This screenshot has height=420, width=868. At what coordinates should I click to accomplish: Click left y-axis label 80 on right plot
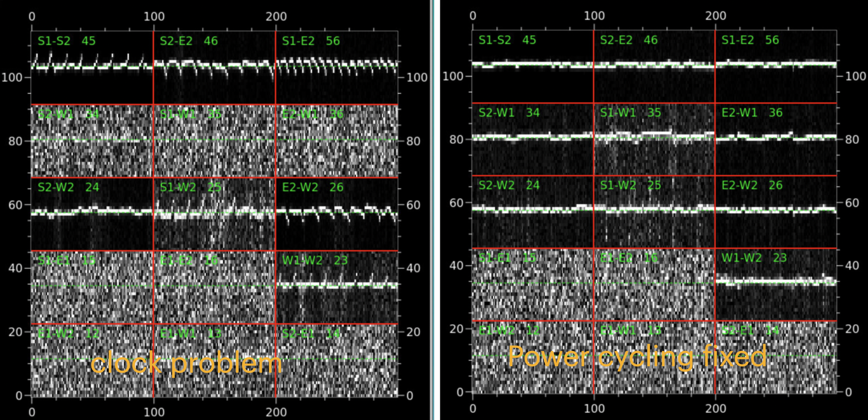[x=456, y=139]
